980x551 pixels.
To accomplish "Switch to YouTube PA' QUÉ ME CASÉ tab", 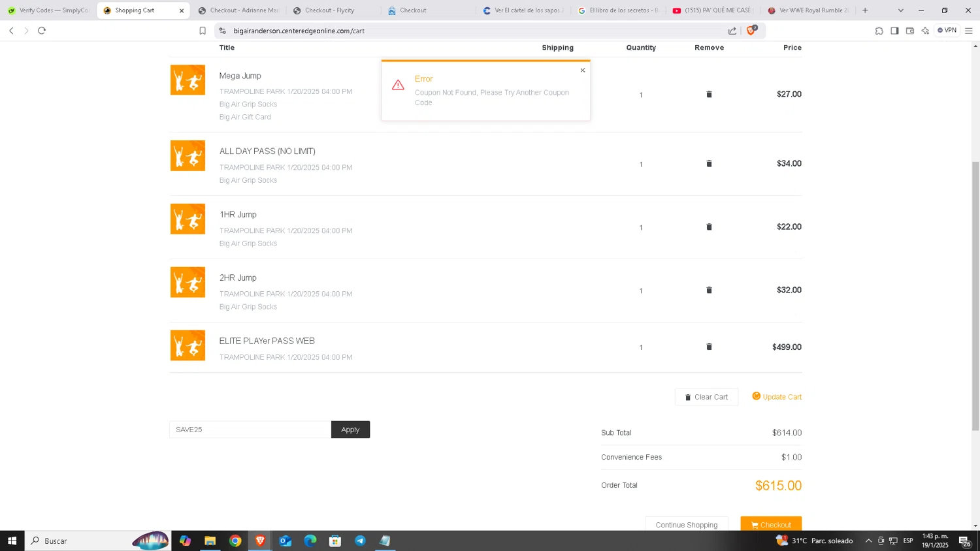I will (712, 10).
